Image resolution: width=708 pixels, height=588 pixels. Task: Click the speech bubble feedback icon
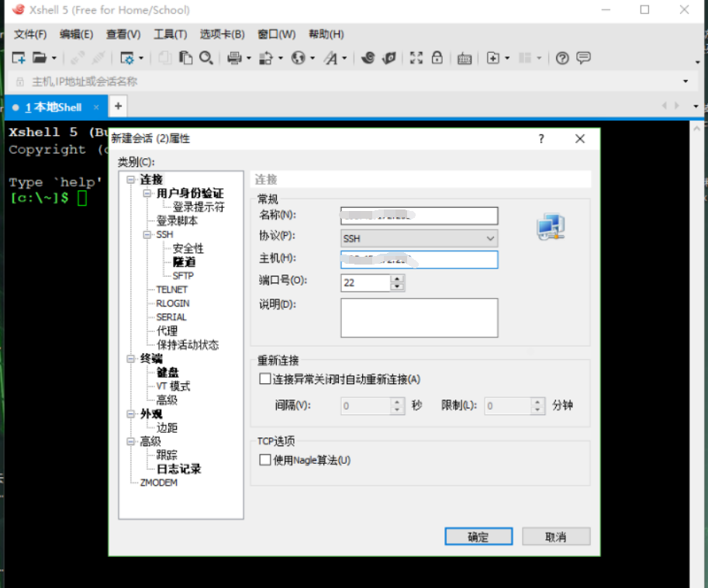[x=583, y=58]
